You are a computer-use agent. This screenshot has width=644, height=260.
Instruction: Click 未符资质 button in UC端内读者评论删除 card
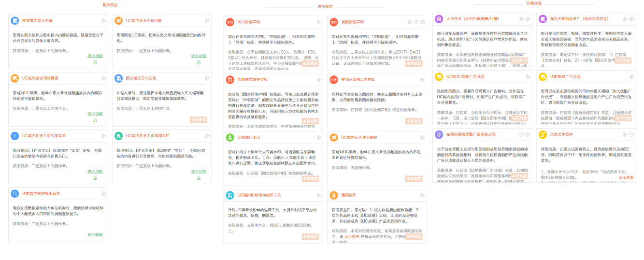[414, 179]
